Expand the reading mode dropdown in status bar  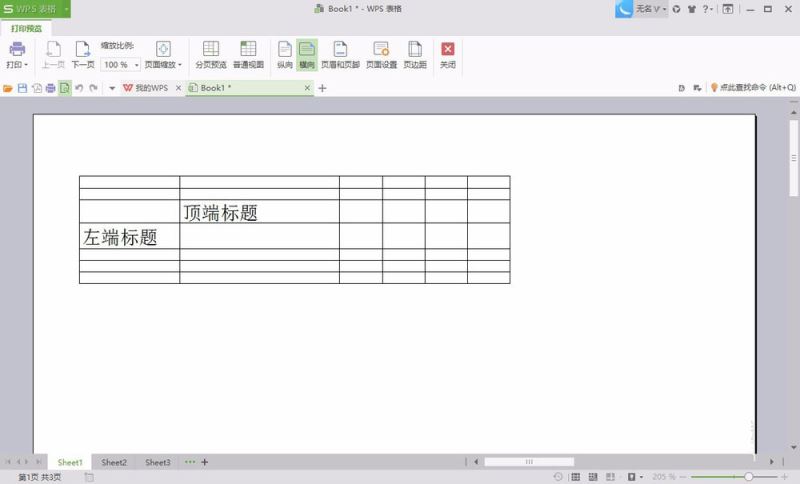pos(641,477)
